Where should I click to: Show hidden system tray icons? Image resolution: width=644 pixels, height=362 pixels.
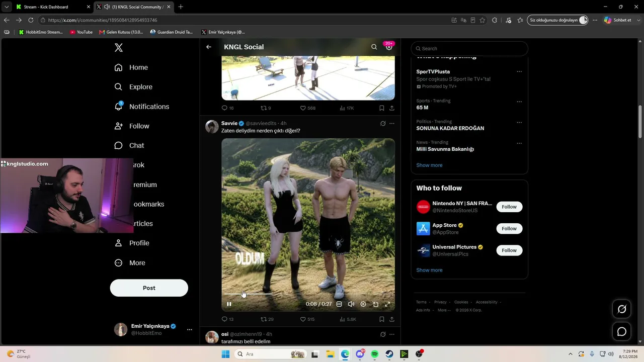[x=570, y=354]
